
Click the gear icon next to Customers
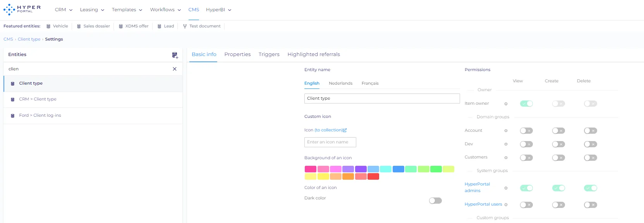506,158
